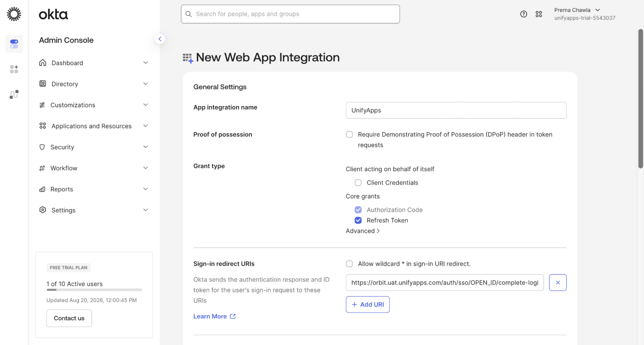This screenshot has height=345, width=644.
Task: Collapse the sidebar with the arrow button
Action: [x=160, y=39]
